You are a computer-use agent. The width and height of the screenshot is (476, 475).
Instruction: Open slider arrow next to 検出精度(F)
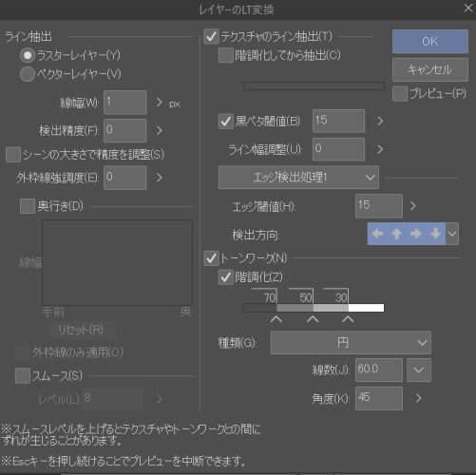click(x=160, y=130)
